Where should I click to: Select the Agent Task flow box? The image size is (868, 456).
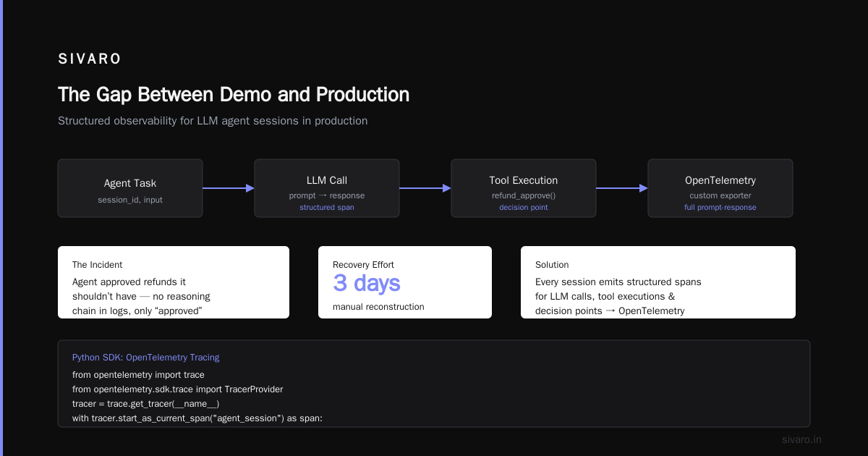130,188
